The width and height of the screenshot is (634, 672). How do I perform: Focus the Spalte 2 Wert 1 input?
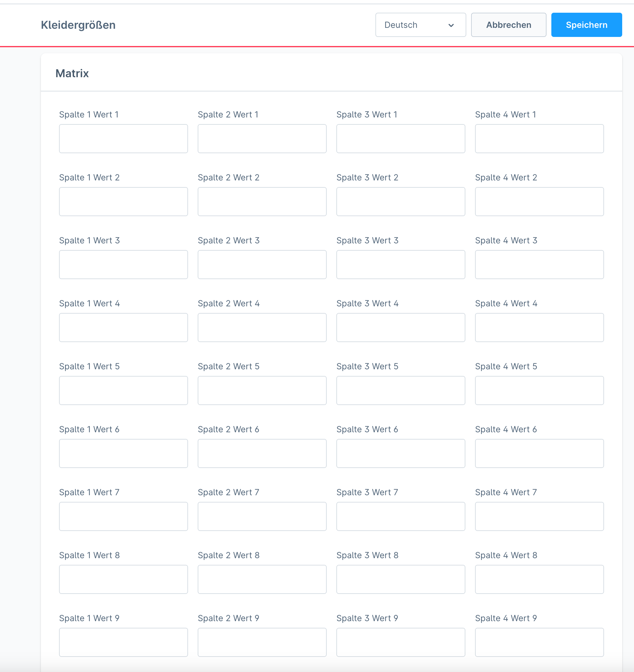tap(262, 139)
